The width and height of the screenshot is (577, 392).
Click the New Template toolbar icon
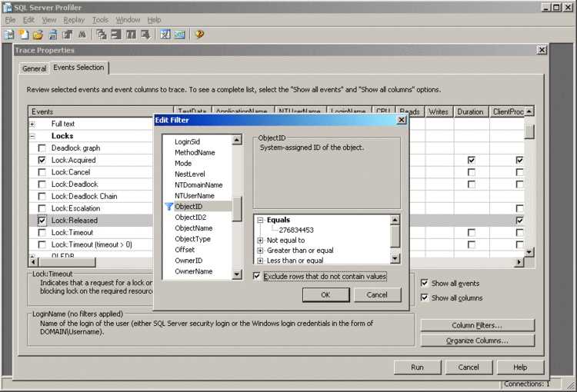point(24,35)
